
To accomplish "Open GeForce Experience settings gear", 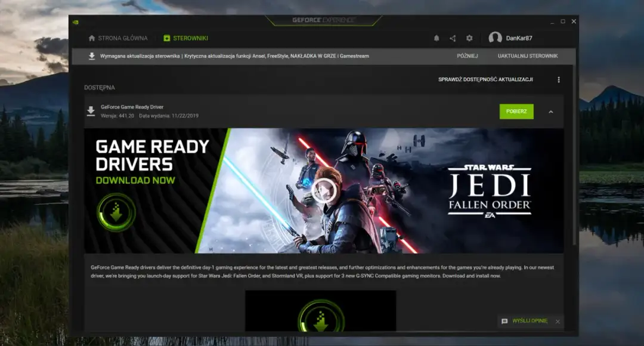I will tap(469, 38).
